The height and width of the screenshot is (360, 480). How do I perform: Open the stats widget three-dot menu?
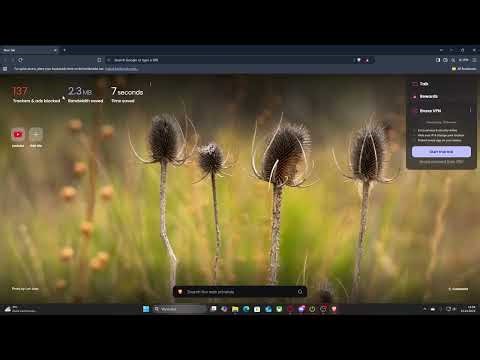click(150, 84)
